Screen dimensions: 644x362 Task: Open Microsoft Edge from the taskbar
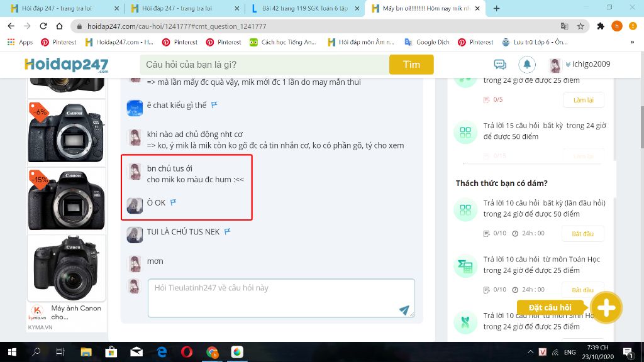click(x=162, y=352)
